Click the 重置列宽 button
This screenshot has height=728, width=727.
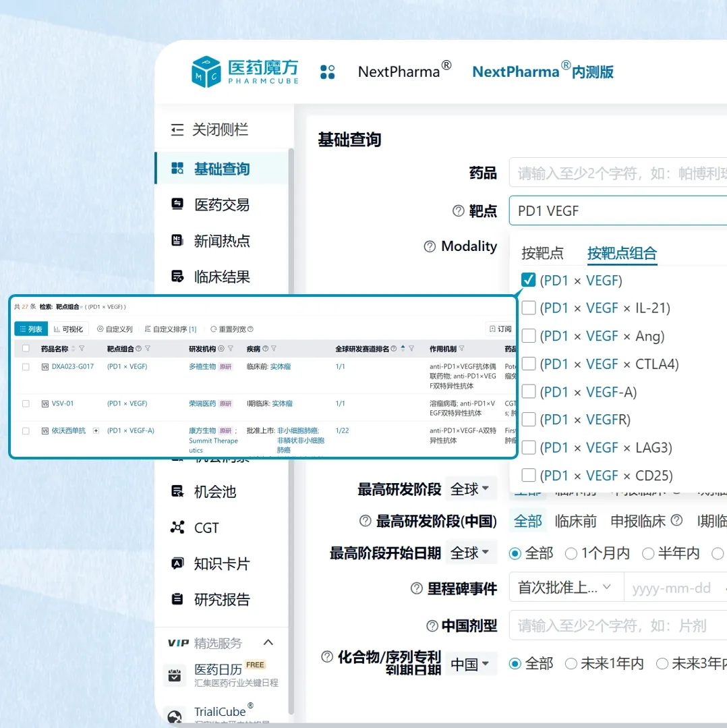[232, 329]
